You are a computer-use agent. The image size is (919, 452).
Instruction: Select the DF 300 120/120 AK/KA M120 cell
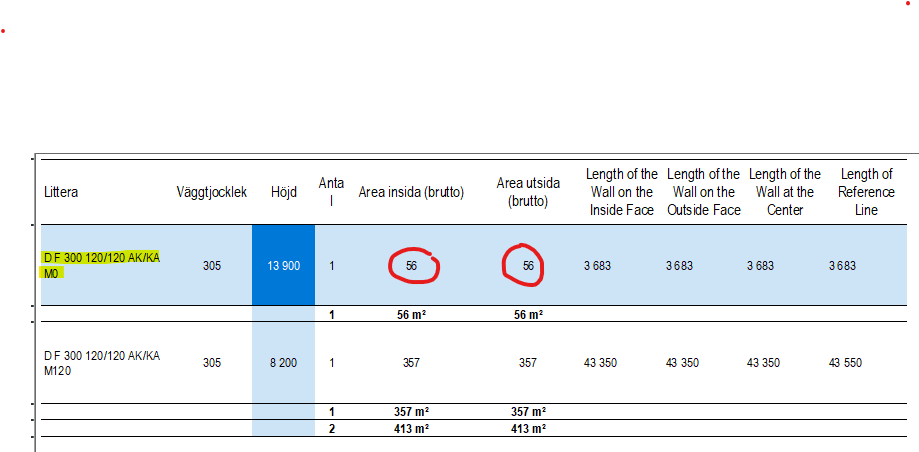[101, 363]
